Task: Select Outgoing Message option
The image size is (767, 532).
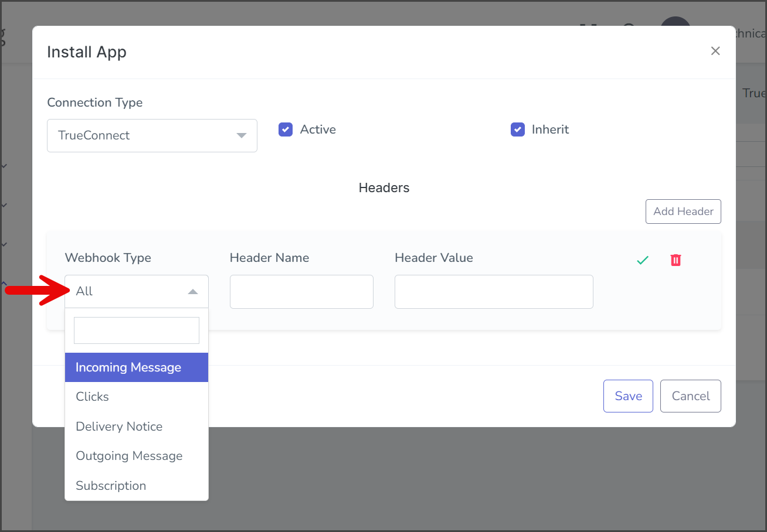Action: click(x=137, y=456)
